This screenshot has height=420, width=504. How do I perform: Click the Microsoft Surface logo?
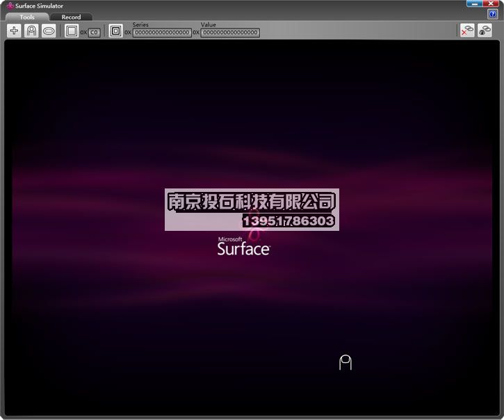(243, 247)
